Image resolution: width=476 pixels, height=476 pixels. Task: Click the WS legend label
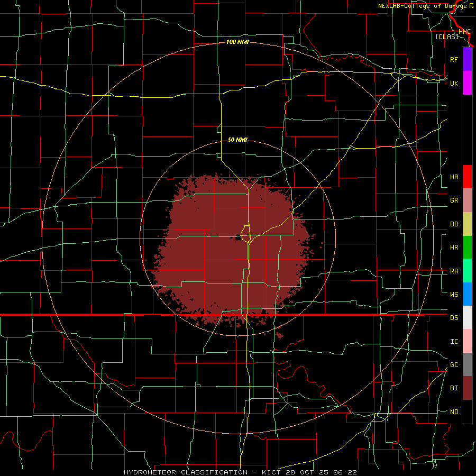(454, 295)
